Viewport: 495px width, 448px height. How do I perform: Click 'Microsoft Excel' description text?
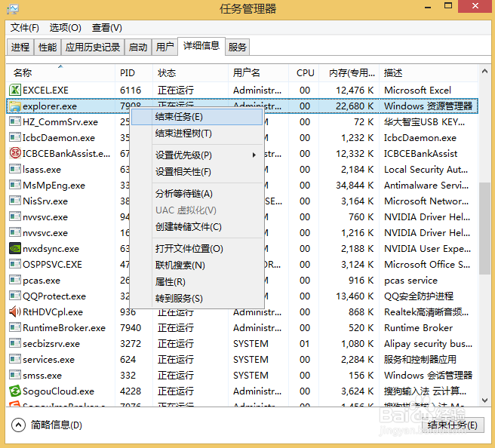coord(417,91)
